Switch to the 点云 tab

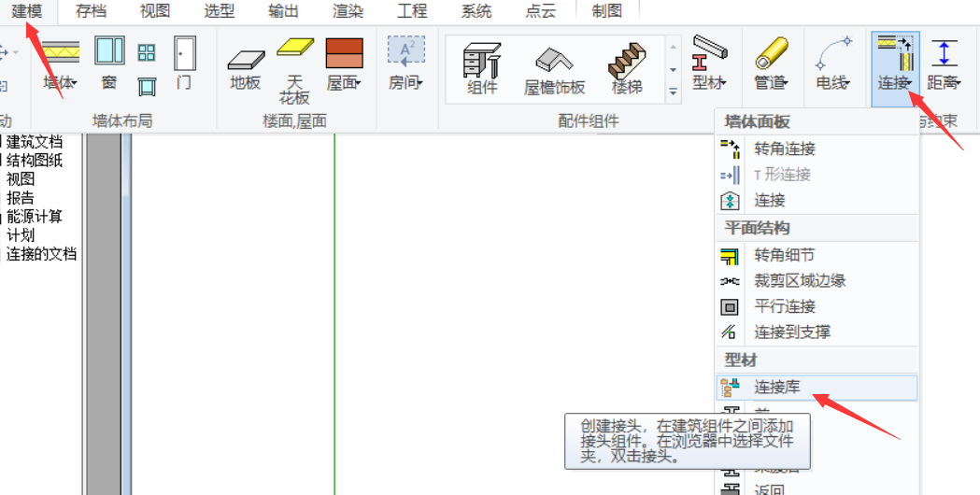(x=541, y=11)
